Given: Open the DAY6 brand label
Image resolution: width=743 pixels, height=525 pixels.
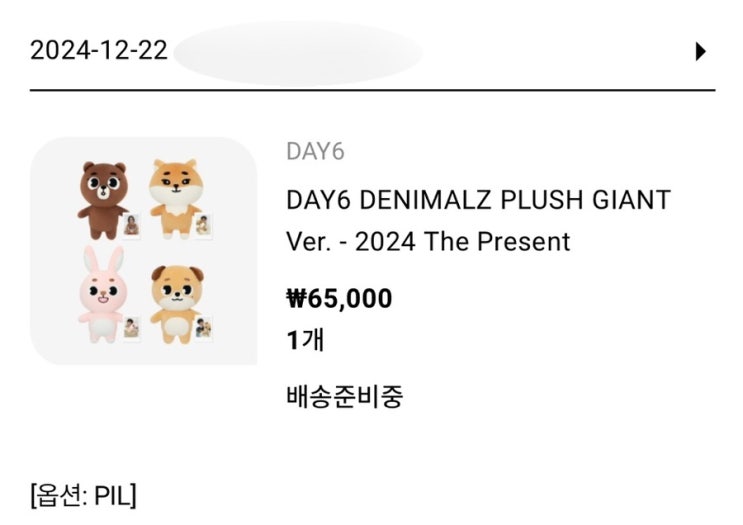Looking at the screenshot, I should point(315,152).
